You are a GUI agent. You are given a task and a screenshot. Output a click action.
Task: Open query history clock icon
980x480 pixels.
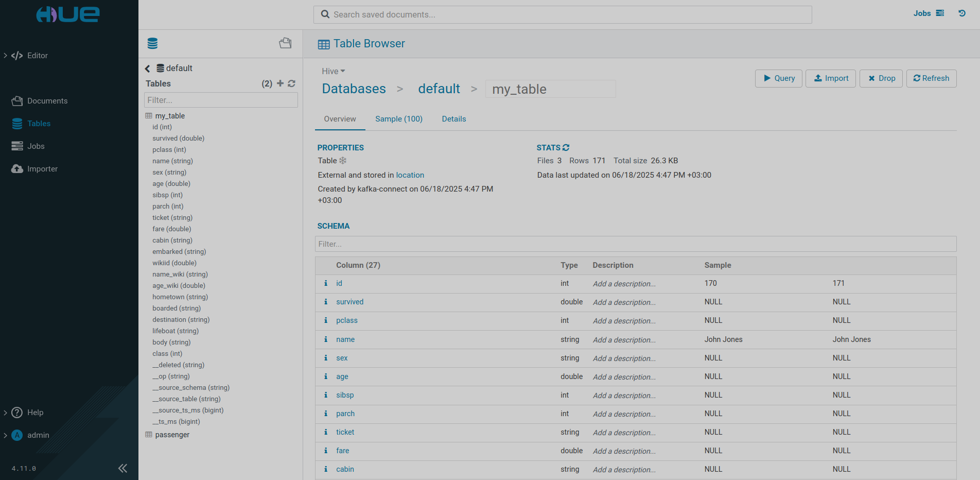point(962,13)
